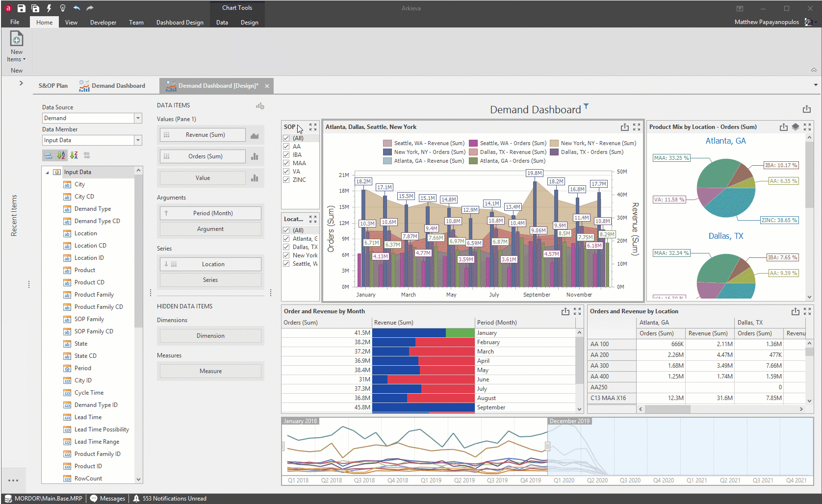Click the bar chart icon beside Orders (Sum)
Screen dimensions: 822x504
(x=255, y=156)
